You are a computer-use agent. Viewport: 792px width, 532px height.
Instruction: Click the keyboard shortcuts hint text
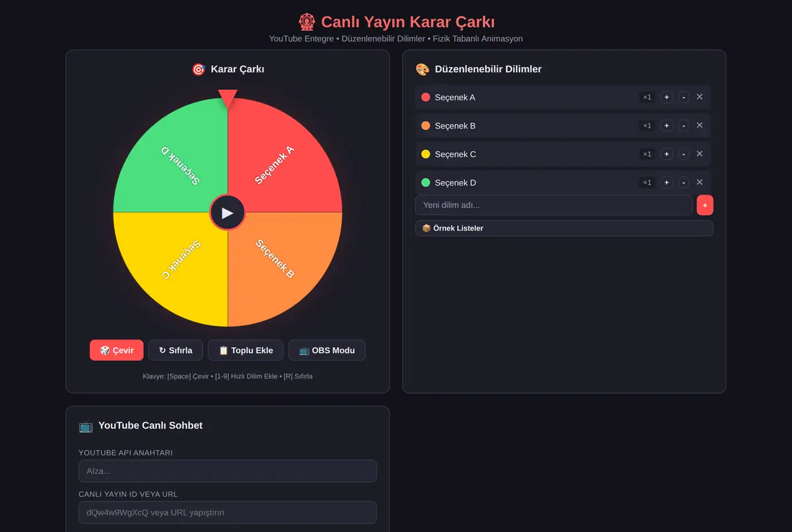(228, 376)
